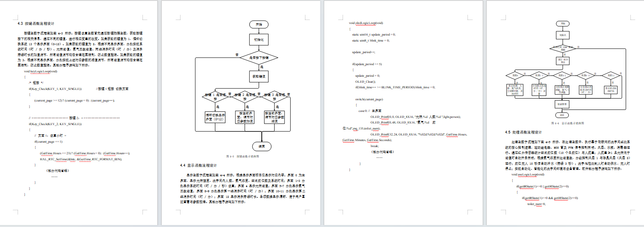644x227 pixels.
Task: Click the line starting 'HAL_RTC_SetTime'
Action: [x=81, y=159]
